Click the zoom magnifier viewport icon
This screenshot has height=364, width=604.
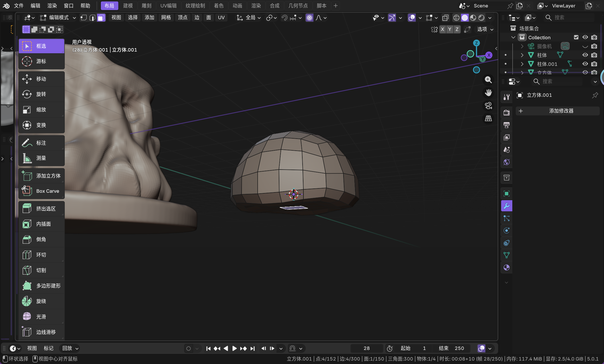click(488, 80)
